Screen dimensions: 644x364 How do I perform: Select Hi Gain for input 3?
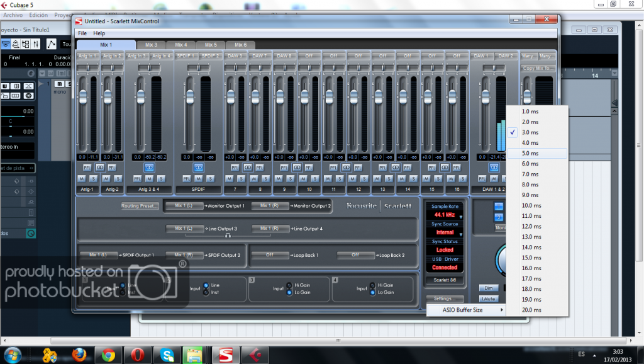[289, 285]
